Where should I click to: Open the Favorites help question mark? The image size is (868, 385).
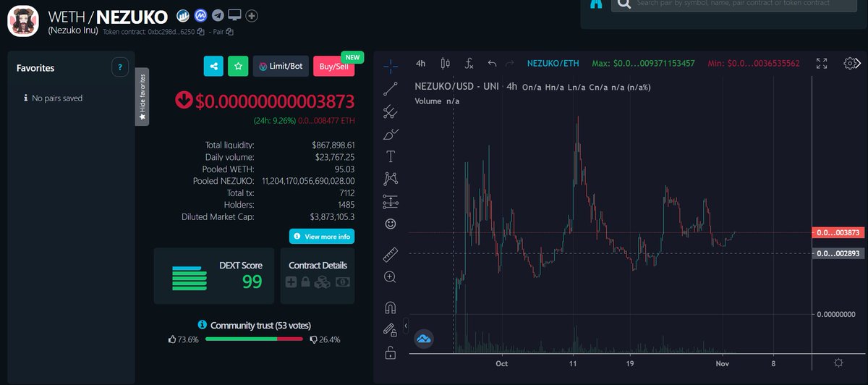pos(120,67)
